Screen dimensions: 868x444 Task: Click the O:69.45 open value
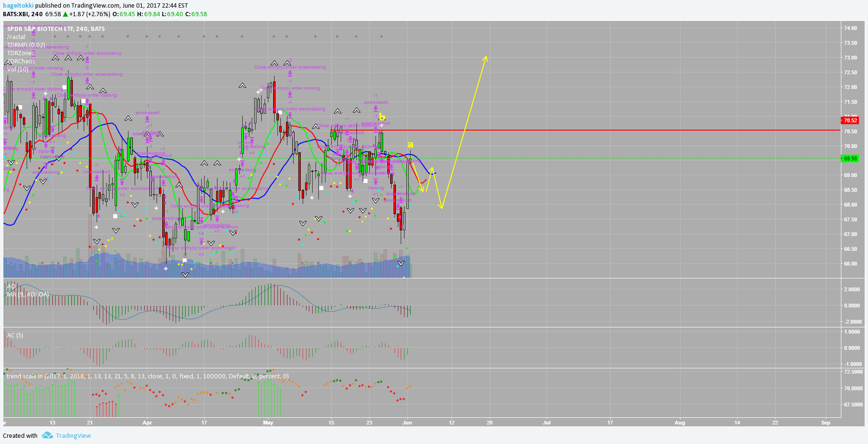pos(123,14)
